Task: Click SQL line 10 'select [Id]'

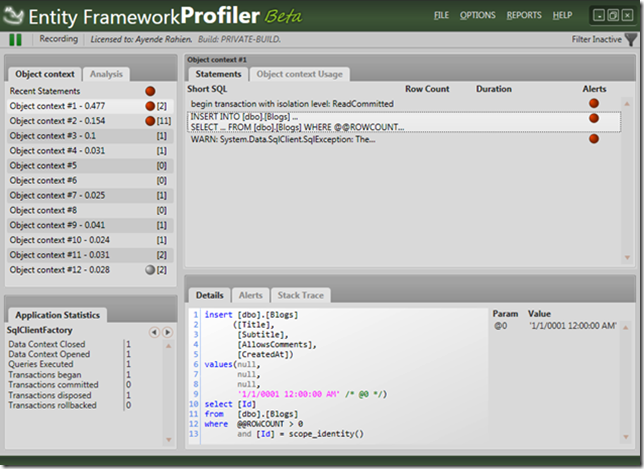Action: click(x=230, y=404)
